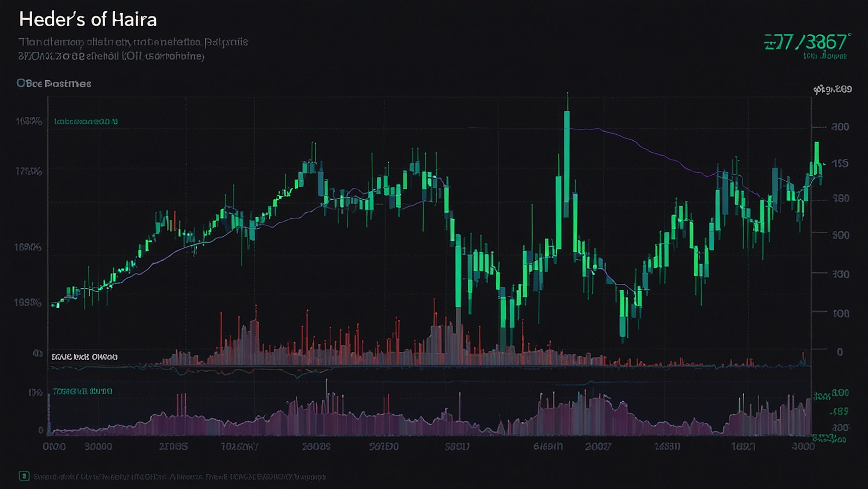The height and width of the screenshot is (489, 868).
Task: Click the footer note text beside the green icon
Action: click(179, 476)
